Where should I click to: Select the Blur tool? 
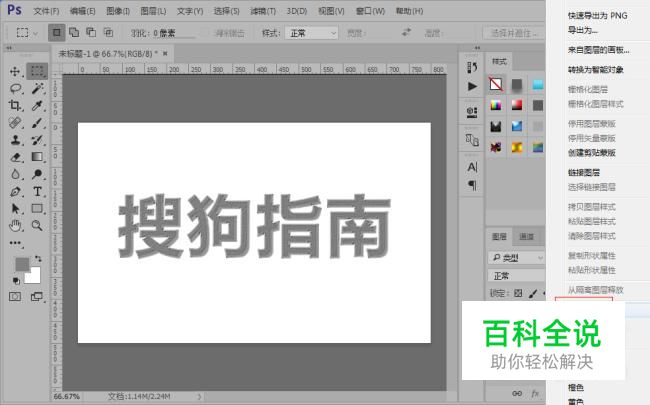click(x=15, y=174)
